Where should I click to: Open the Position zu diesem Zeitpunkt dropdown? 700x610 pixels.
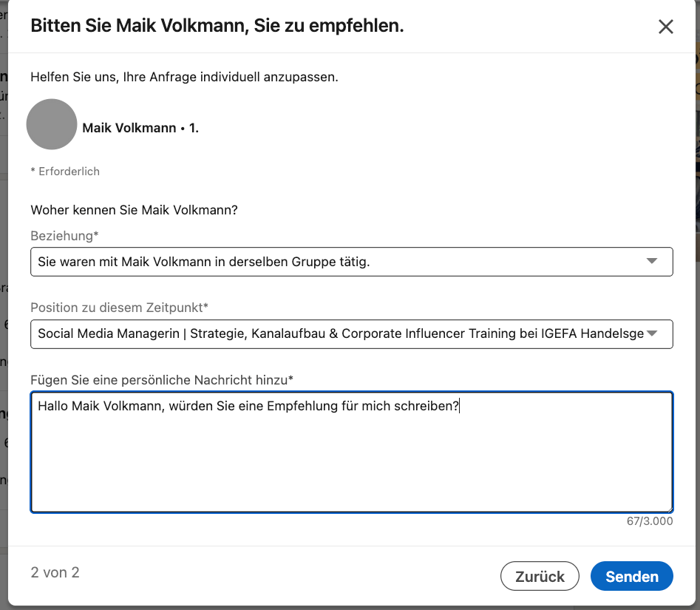tap(340, 333)
